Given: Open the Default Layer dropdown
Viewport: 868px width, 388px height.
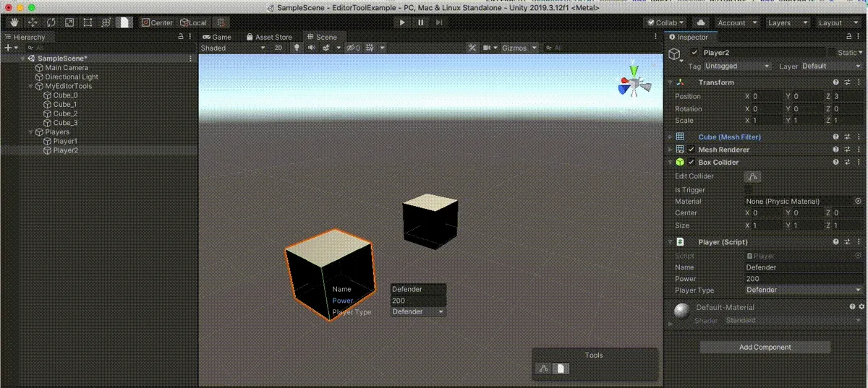Looking at the screenshot, I should (x=833, y=66).
